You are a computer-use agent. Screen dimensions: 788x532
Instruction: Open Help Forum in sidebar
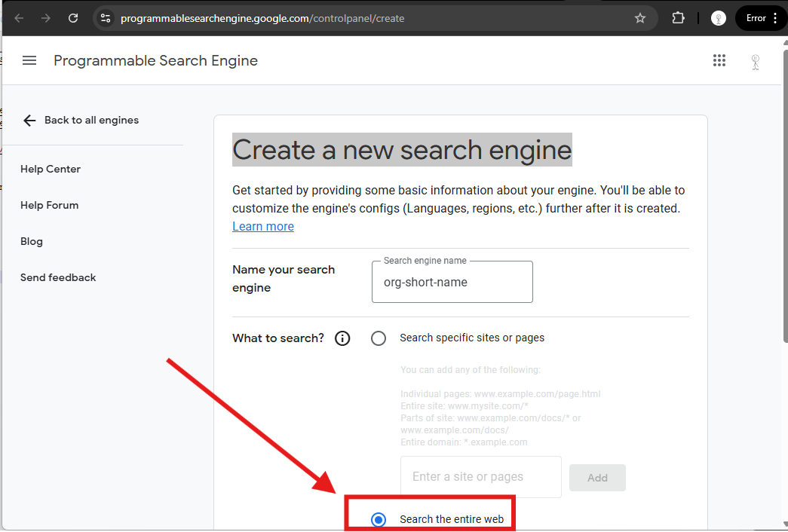click(49, 205)
